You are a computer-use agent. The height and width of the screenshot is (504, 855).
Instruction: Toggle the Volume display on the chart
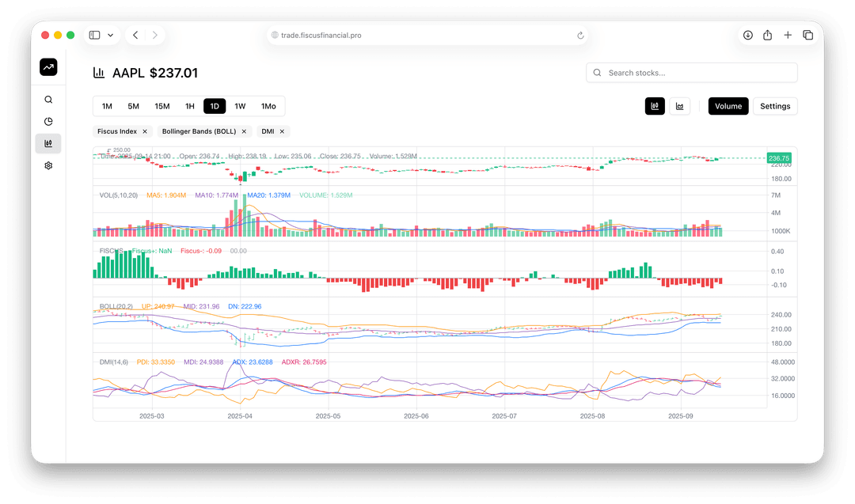[728, 105]
